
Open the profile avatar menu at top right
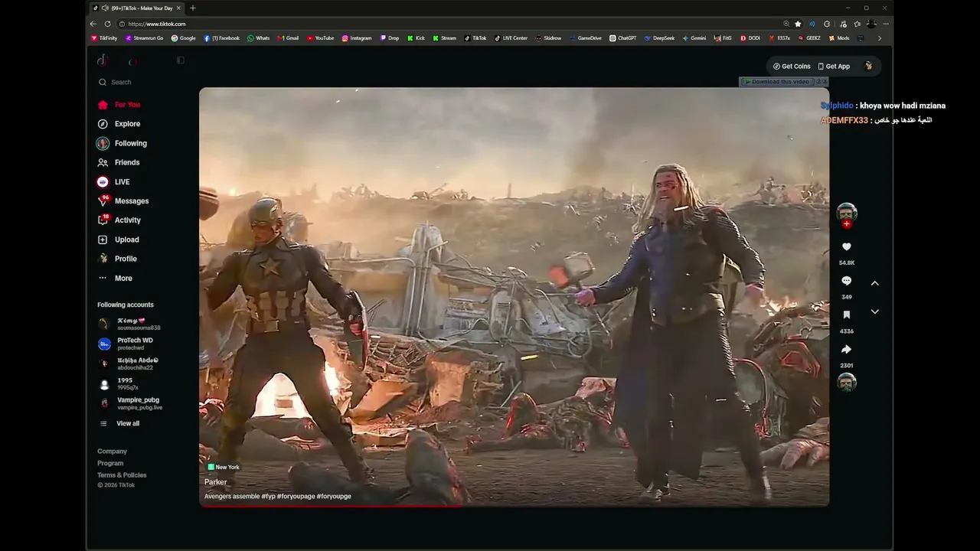868,67
